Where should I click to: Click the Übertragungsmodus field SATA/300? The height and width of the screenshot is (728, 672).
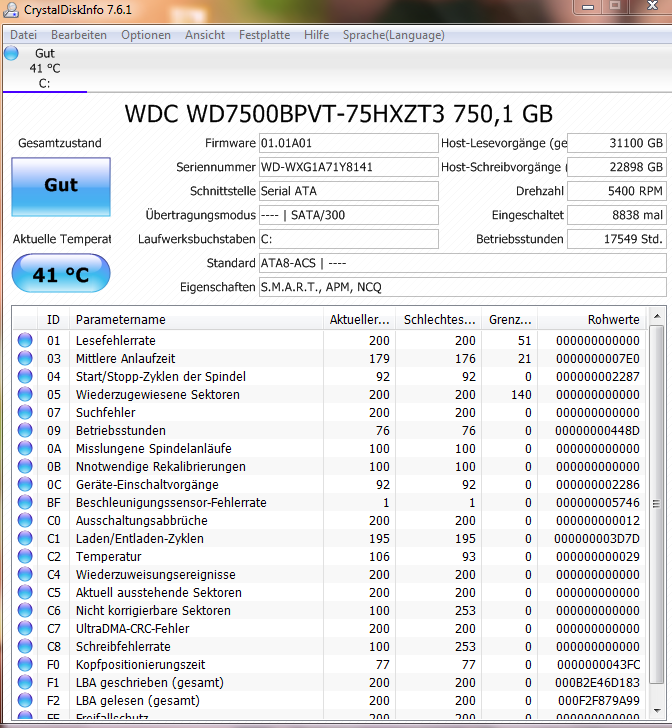(x=348, y=215)
